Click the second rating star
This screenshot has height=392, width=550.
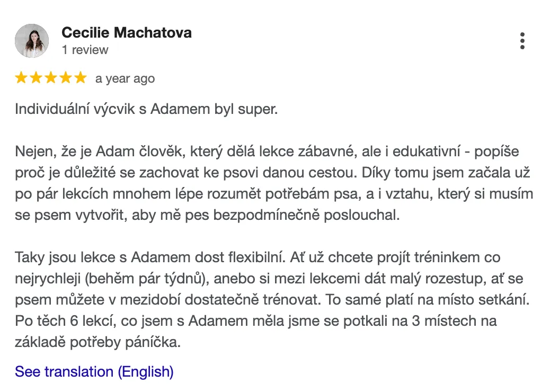(36, 78)
